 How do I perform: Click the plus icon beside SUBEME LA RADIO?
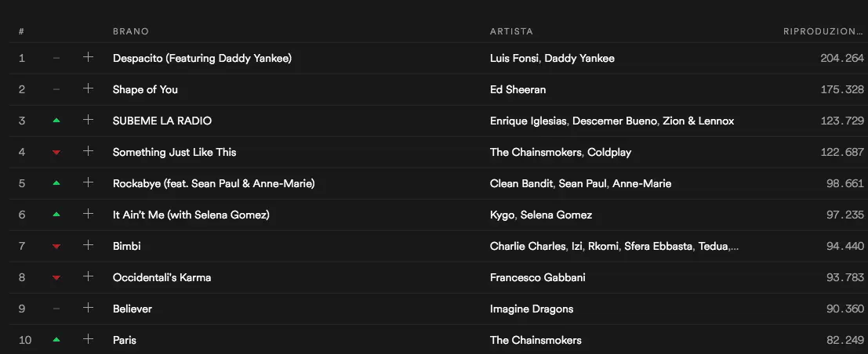(88, 120)
